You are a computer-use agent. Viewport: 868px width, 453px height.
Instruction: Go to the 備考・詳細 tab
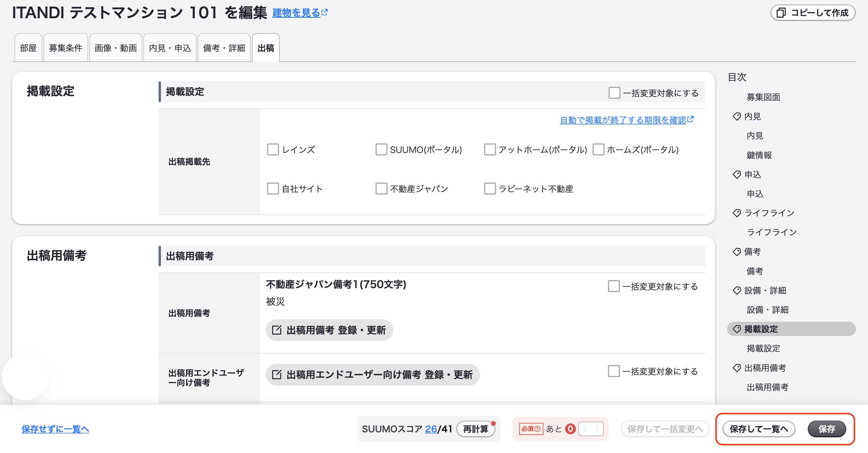tap(224, 48)
